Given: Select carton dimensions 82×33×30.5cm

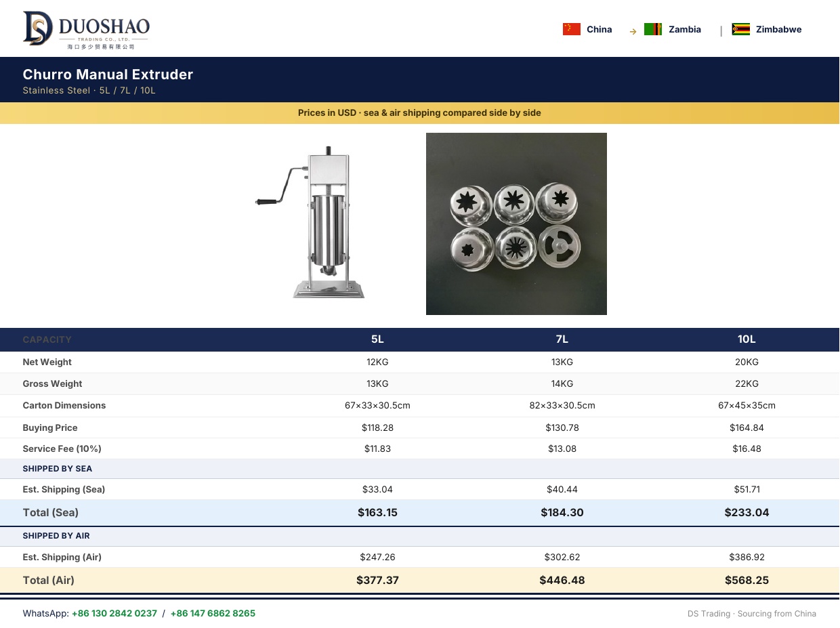Looking at the screenshot, I should [x=562, y=405].
